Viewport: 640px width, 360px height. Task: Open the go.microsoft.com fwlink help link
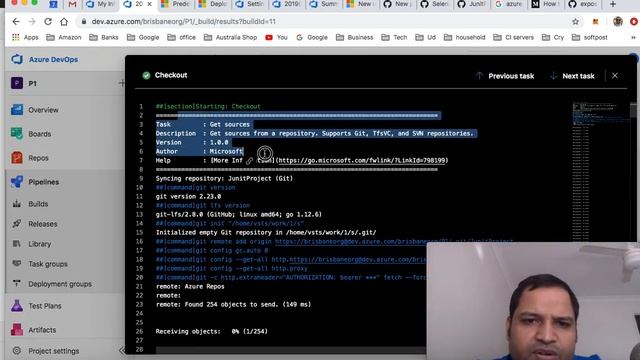click(x=362, y=160)
